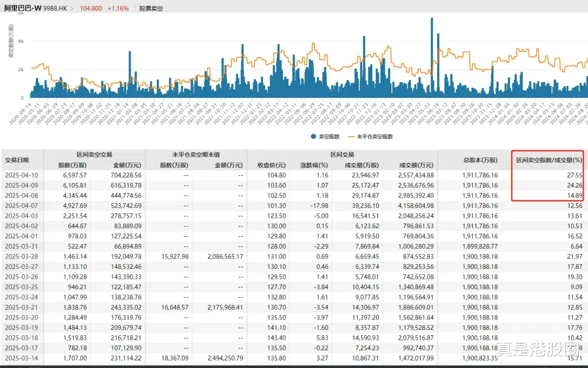Click the 4k y-axis label
The height and width of the screenshot is (368, 588).
coord(21,41)
